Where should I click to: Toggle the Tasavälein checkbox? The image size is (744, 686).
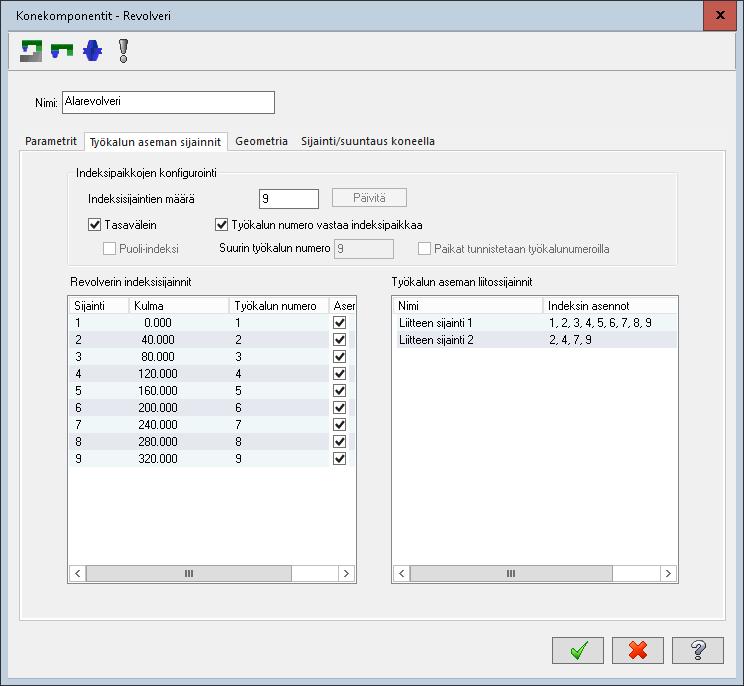click(94, 224)
